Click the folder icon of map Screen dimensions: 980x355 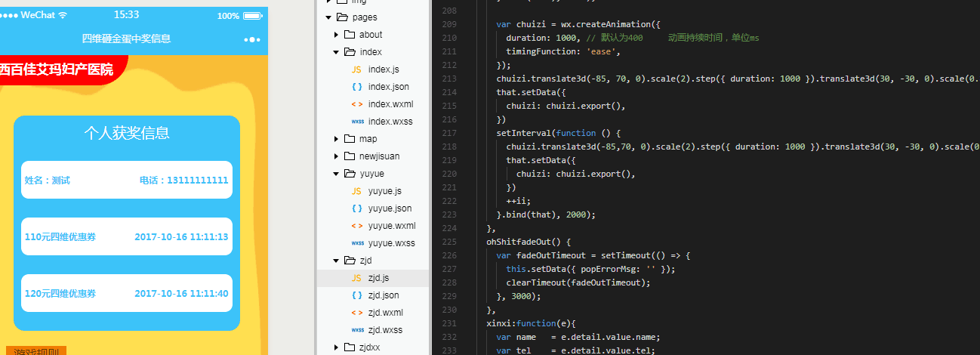tap(350, 139)
